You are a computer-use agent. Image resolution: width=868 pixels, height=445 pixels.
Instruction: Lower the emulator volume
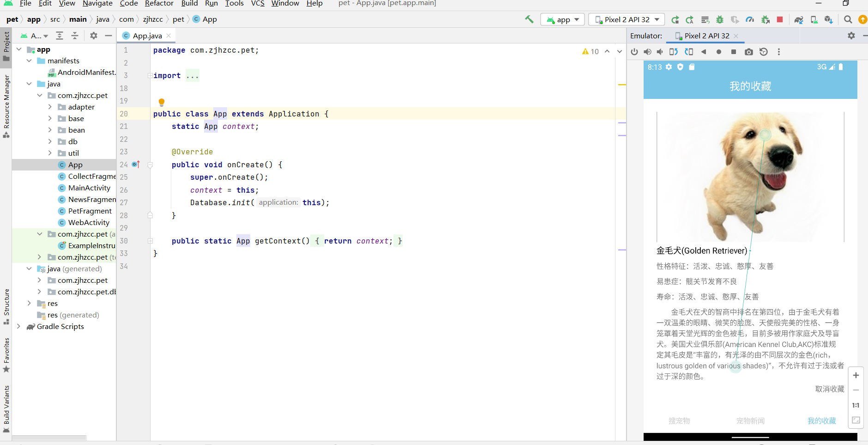pyautogui.click(x=660, y=52)
